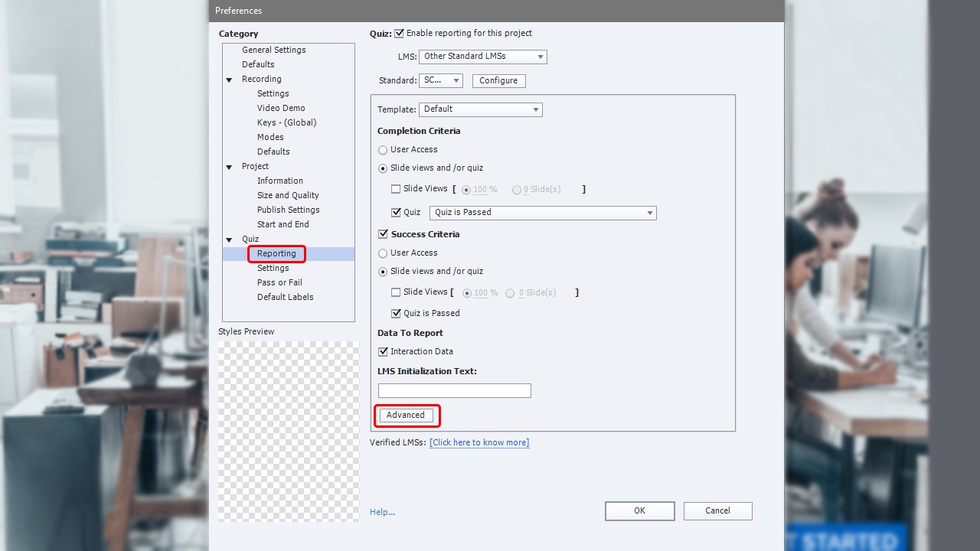
Task: Toggle Slide Views checkbox in Success Criteria
Action: [396, 292]
